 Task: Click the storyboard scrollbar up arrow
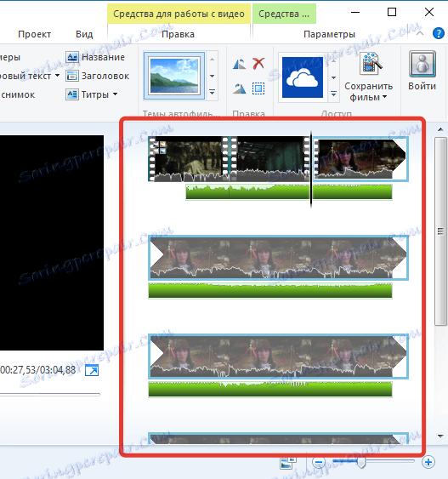(x=440, y=129)
